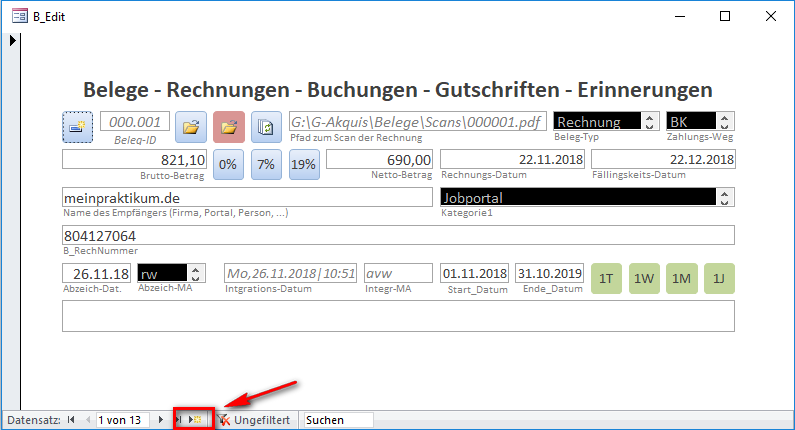Click the B_RechNummer field with 804127064
Viewport: 795px width, 430px height.
click(x=398, y=235)
